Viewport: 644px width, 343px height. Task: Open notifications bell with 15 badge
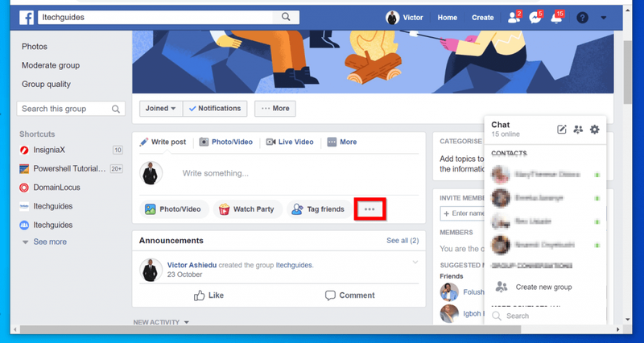click(x=557, y=17)
